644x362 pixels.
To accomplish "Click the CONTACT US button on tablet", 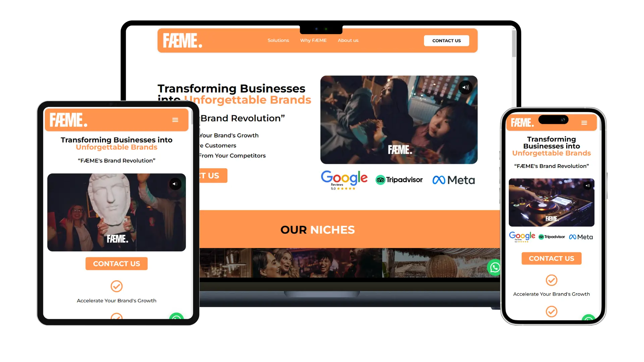I will [x=117, y=263].
